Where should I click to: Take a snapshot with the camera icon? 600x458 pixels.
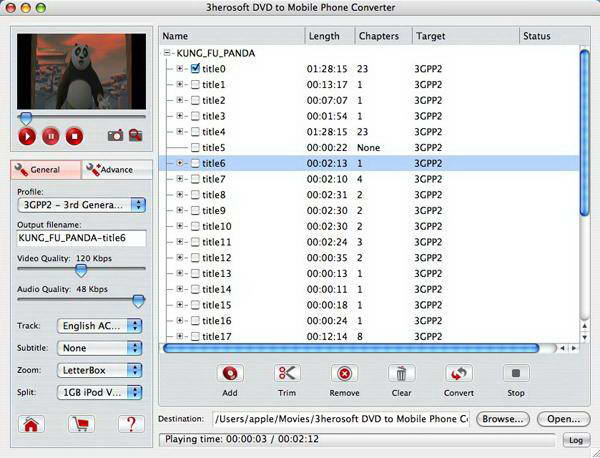[x=114, y=135]
